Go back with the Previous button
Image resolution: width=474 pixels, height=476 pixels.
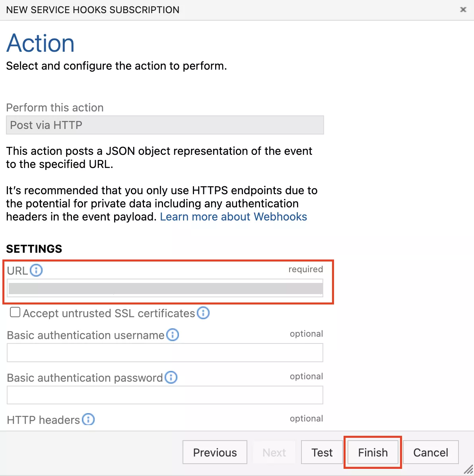tap(215, 453)
